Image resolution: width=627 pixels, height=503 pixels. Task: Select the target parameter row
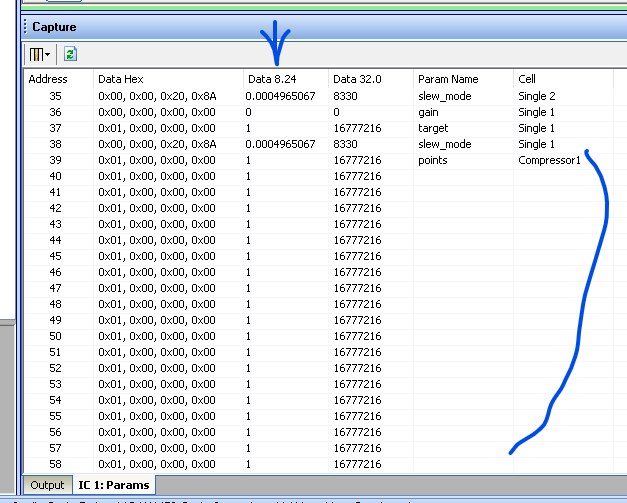(x=319, y=128)
